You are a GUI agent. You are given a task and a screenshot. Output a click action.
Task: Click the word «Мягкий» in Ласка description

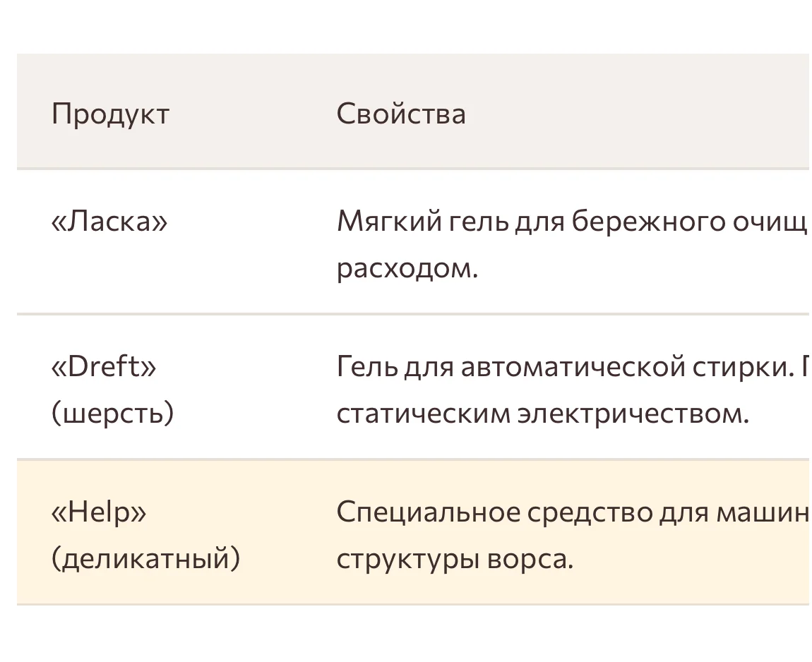(x=388, y=222)
